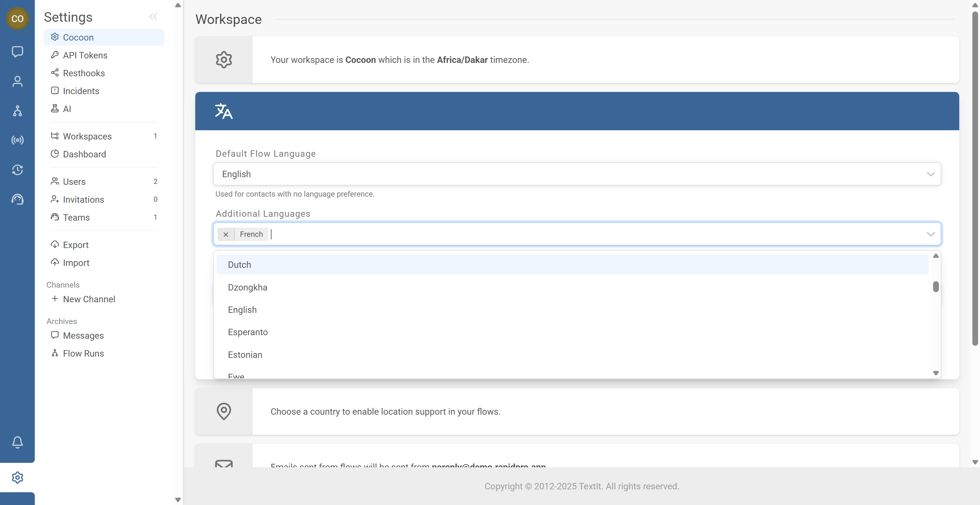Open the Export page

pos(75,245)
